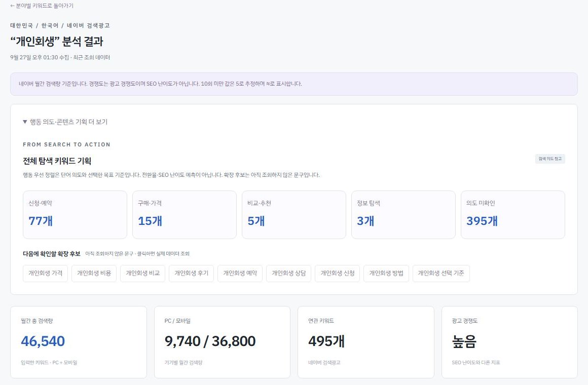
Task: Click the '개인회생 비용' keyword chip
Action: [x=94, y=273]
